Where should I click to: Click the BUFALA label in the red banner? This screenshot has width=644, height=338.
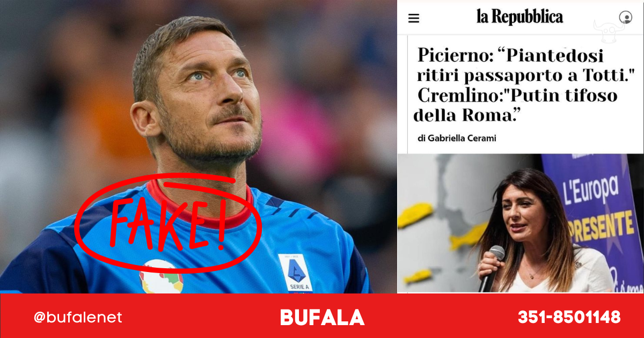(322, 318)
